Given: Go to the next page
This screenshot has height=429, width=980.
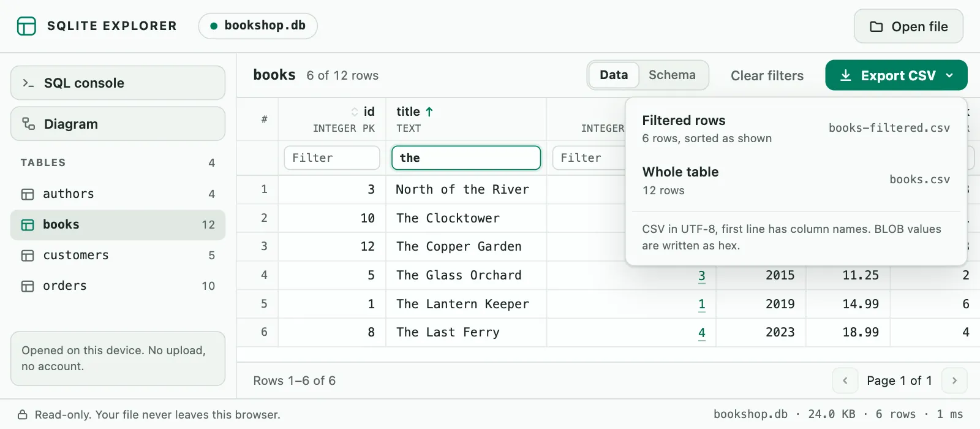Looking at the screenshot, I should pyautogui.click(x=954, y=381).
